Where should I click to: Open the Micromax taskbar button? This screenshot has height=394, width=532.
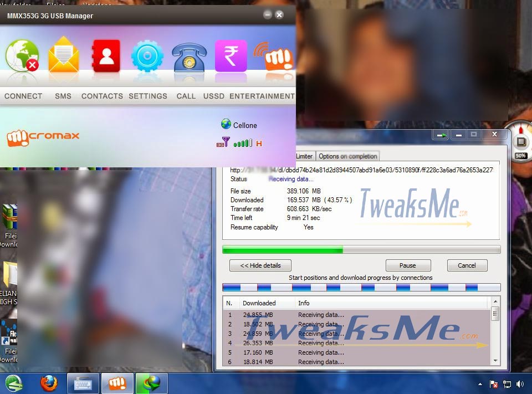tap(117, 383)
